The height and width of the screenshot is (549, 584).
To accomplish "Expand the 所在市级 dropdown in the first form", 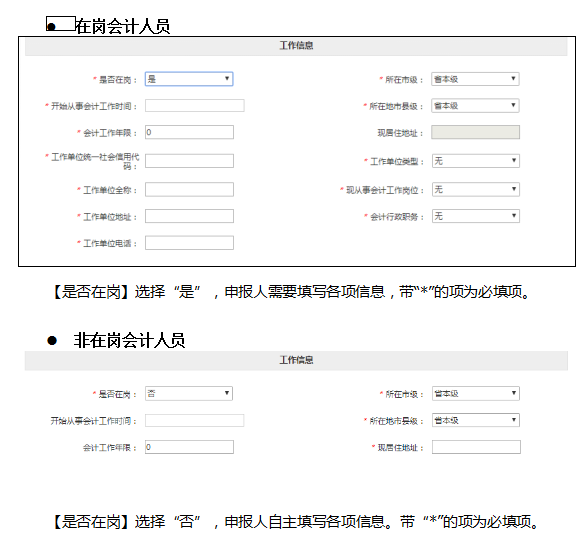I will click(475, 79).
